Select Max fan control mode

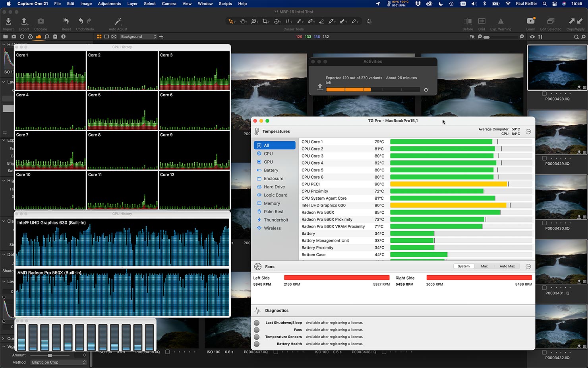(x=484, y=266)
